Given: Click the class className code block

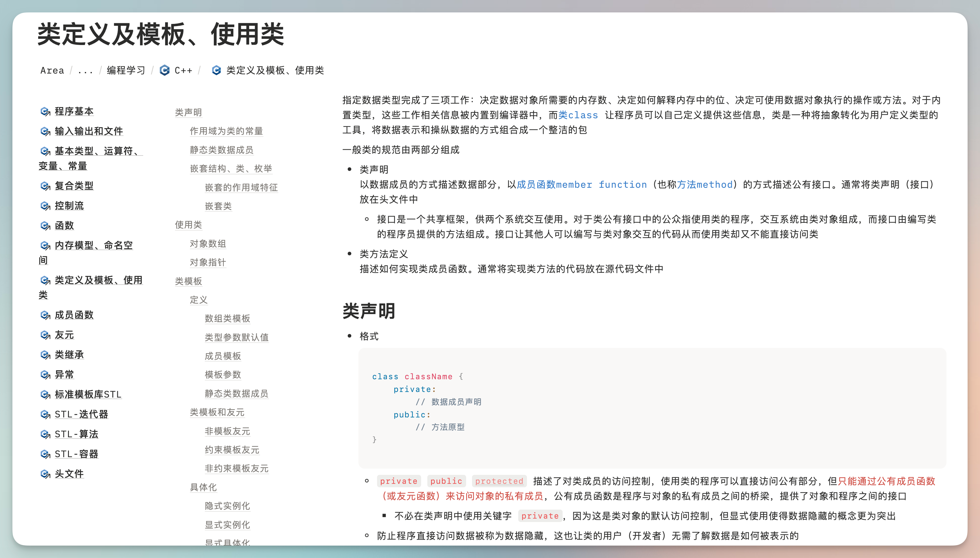Looking at the screenshot, I should (651, 408).
